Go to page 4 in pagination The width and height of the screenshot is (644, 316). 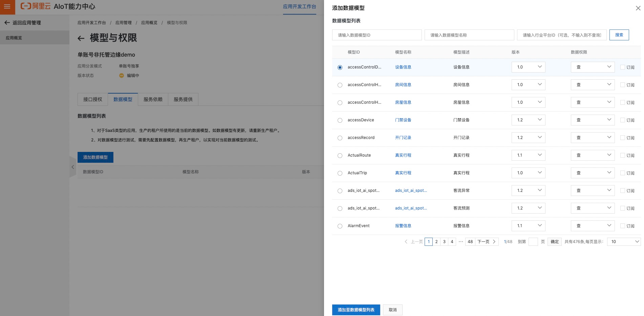click(452, 242)
